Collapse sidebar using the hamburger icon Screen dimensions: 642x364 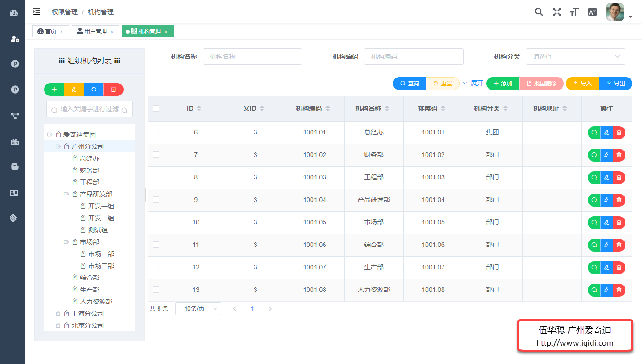coord(37,12)
